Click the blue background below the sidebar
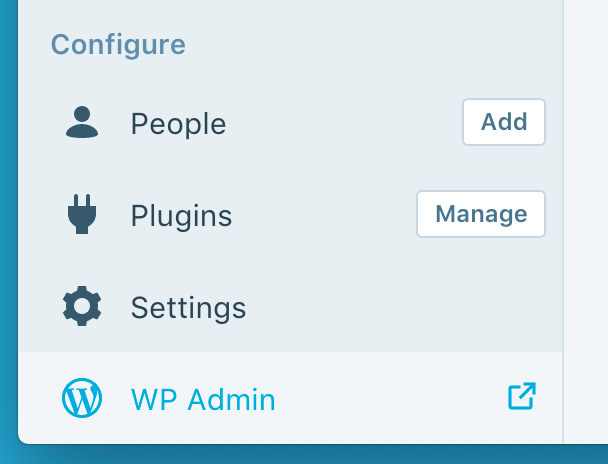 pyautogui.click(x=300, y=455)
